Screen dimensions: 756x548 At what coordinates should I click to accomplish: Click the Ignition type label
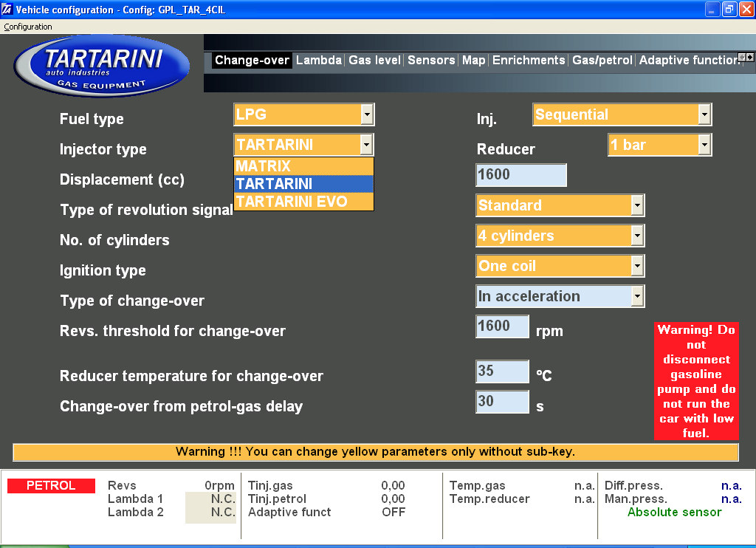coord(103,270)
